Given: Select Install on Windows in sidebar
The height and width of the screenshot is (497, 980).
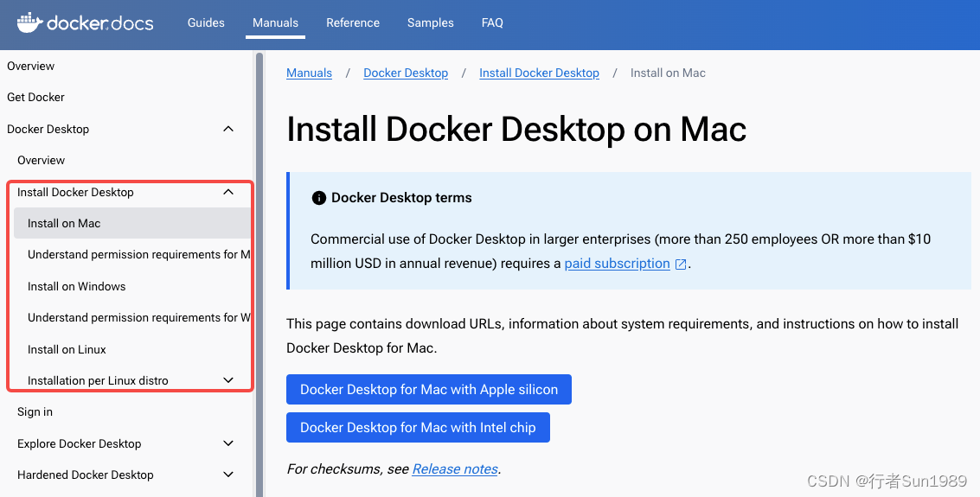Looking at the screenshot, I should tap(76, 287).
